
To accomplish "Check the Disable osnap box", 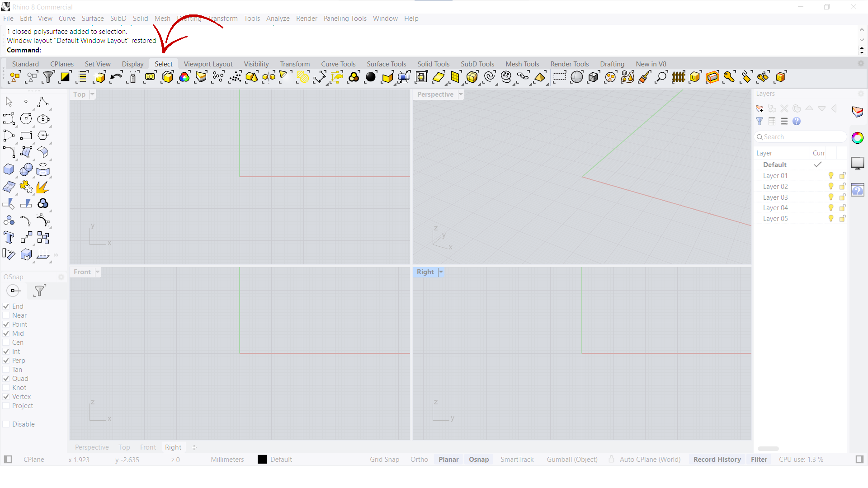I will click(x=6, y=424).
